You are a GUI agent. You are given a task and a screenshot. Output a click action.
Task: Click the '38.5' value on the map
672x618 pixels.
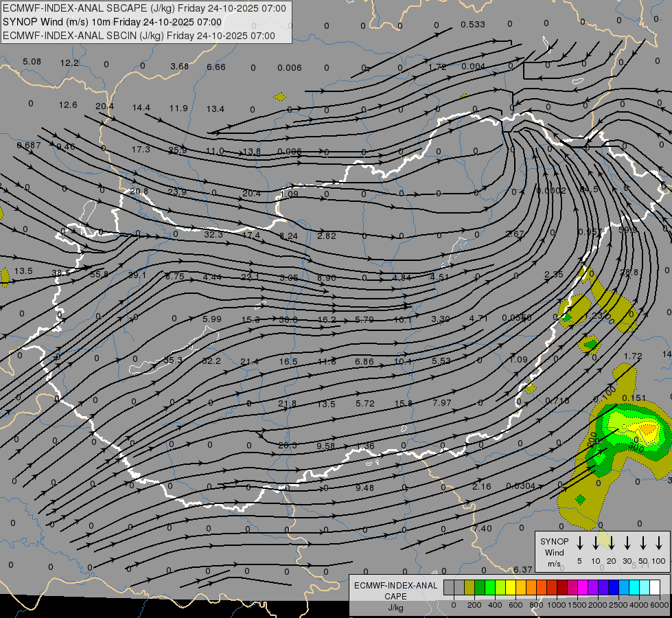click(61, 273)
